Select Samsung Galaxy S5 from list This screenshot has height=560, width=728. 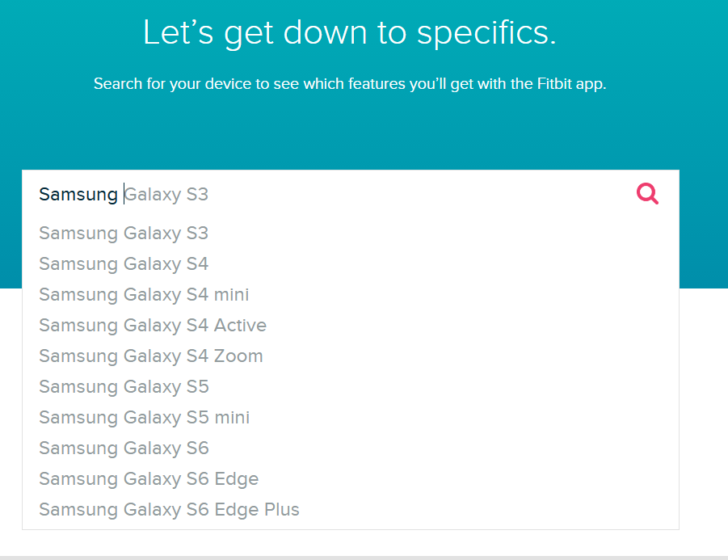[124, 386]
